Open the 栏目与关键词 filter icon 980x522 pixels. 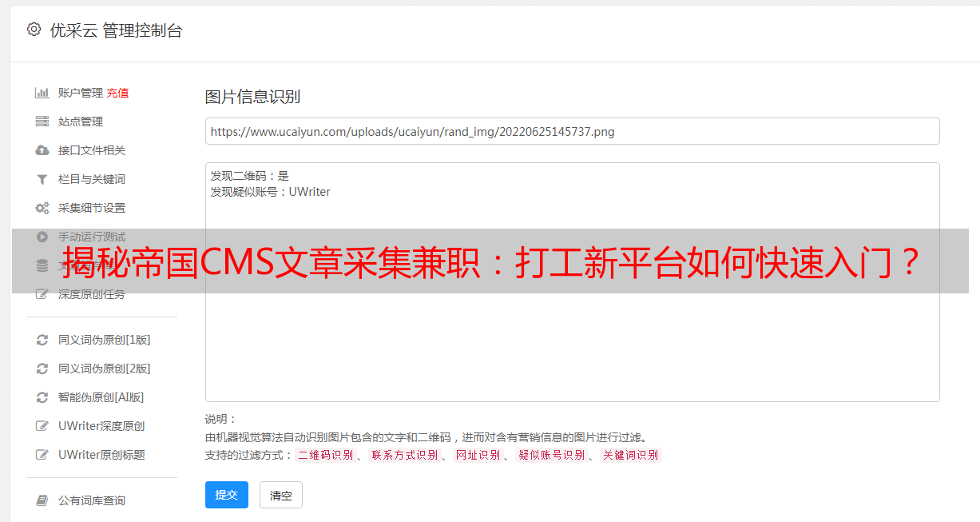pyautogui.click(x=42, y=179)
